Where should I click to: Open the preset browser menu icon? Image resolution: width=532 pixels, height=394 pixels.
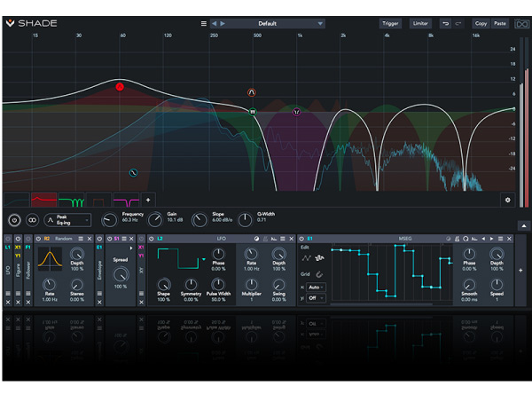point(204,23)
